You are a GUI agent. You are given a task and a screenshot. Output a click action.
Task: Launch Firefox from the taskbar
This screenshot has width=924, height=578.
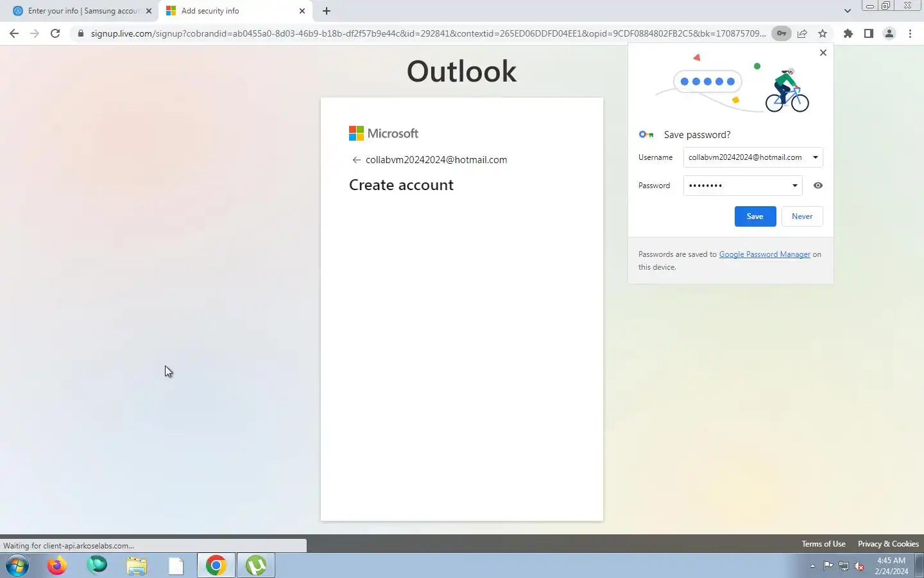(57, 566)
